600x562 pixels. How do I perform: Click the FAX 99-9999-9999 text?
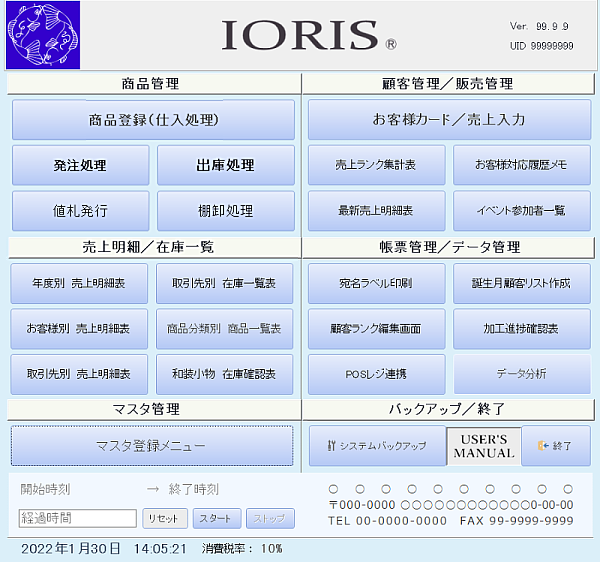point(517,521)
